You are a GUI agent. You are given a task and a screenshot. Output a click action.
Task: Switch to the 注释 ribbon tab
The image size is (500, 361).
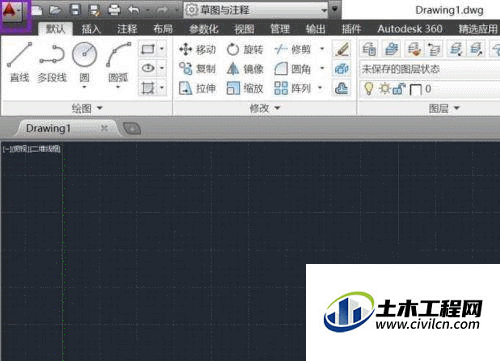(x=127, y=29)
